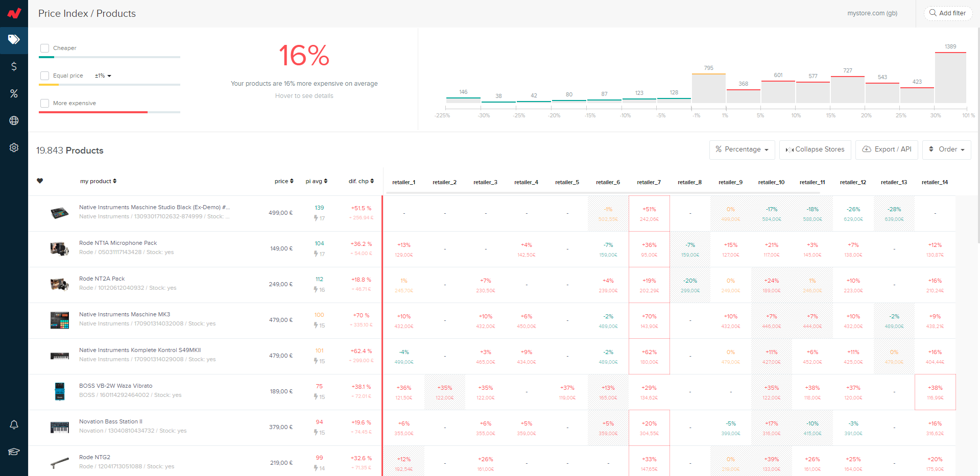The image size is (980, 476).
Task: Open the app logo home icon
Action: click(14, 13)
